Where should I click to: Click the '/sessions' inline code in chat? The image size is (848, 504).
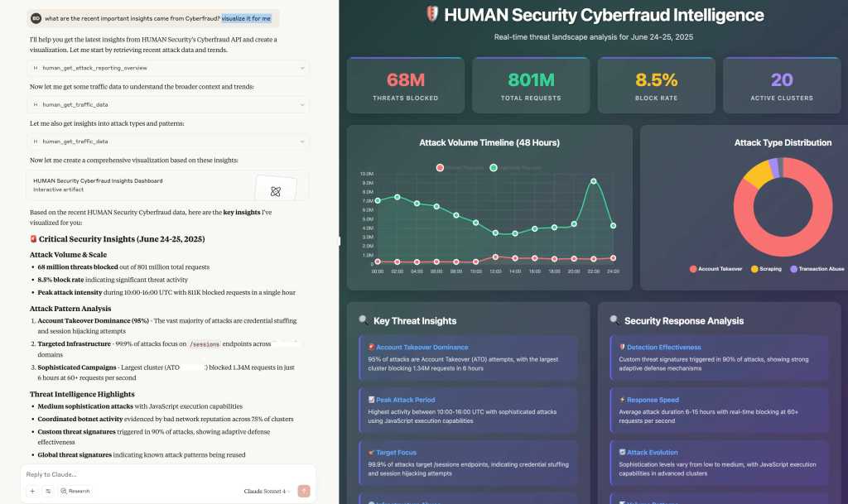click(x=205, y=344)
